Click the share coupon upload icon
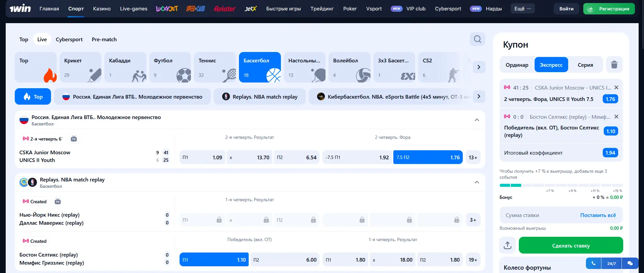 507,245
